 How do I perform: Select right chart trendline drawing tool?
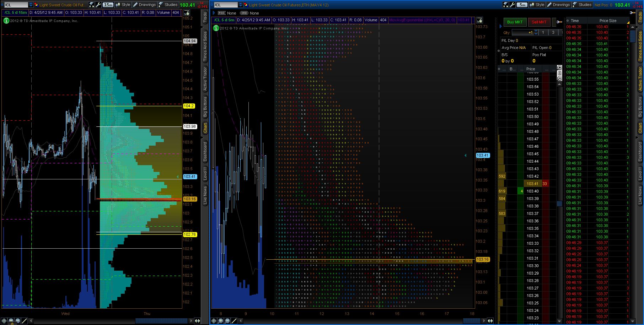(234, 320)
